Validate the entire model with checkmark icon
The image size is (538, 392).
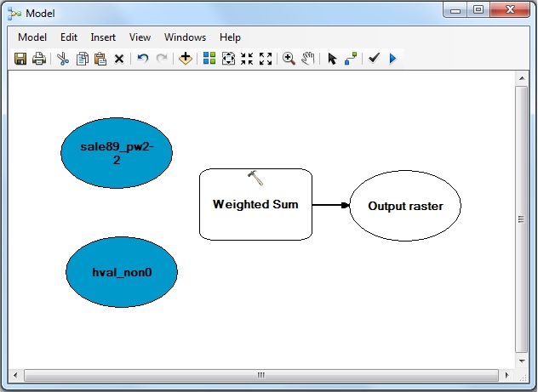click(x=374, y=59)
